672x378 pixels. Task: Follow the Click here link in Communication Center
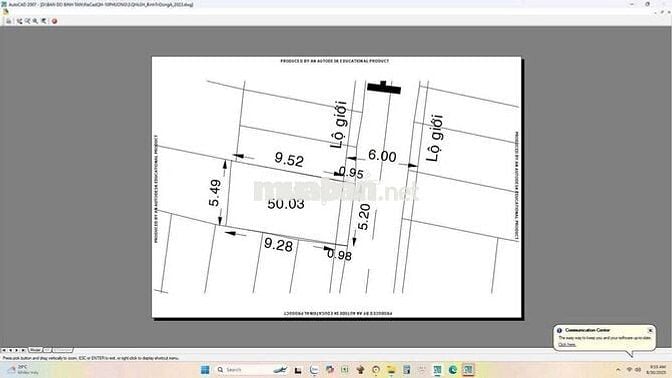567,345
